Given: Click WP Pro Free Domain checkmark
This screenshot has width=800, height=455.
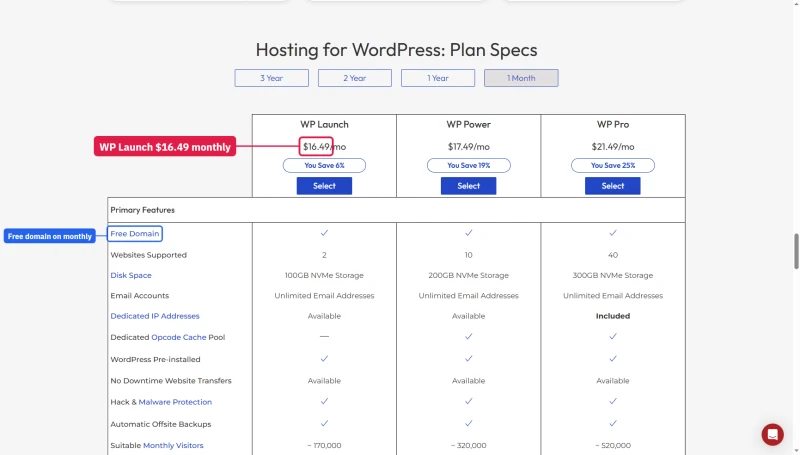Looking at the screenshot, I should point(613,233).
